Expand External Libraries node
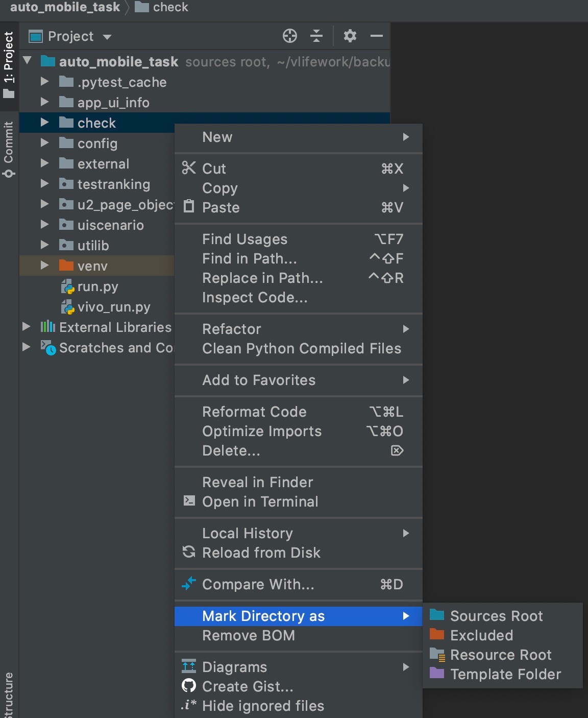 (26, 327)
